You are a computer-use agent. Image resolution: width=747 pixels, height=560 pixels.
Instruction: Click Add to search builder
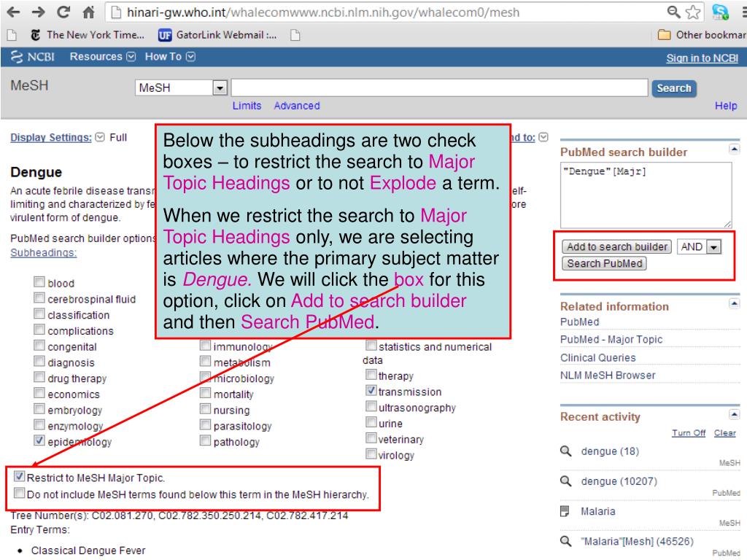[616, 246]
